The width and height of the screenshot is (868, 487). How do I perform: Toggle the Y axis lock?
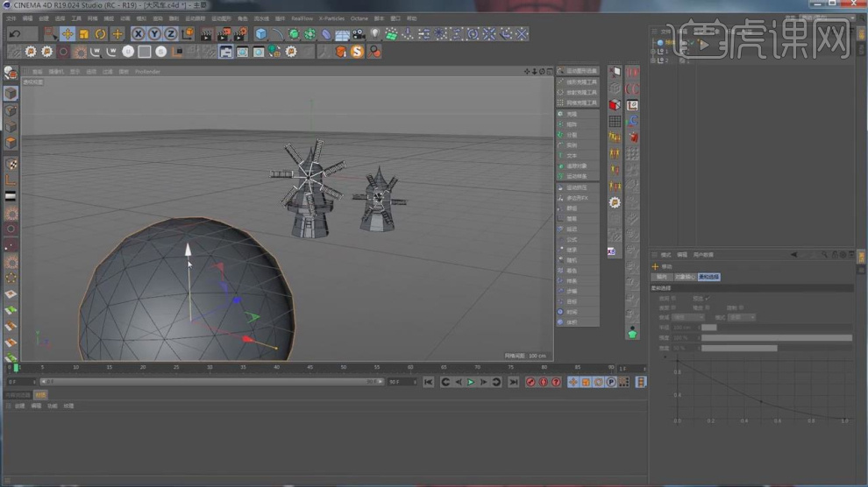coord(154,34)
